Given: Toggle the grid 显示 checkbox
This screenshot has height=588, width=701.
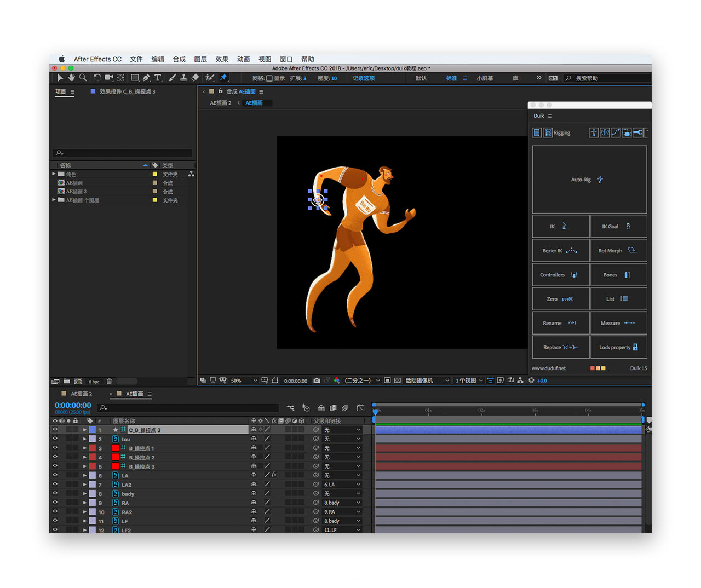Looking at the screenshot, I should tap(269, 78).
